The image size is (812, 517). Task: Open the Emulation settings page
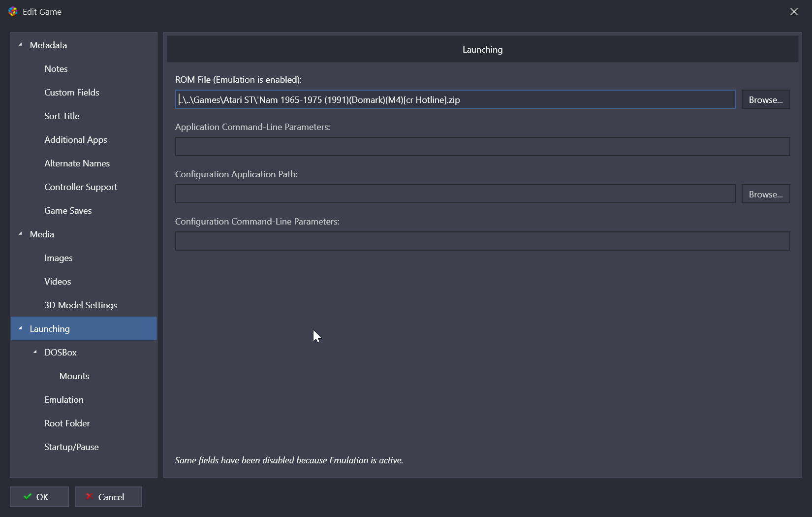(64, 400)
